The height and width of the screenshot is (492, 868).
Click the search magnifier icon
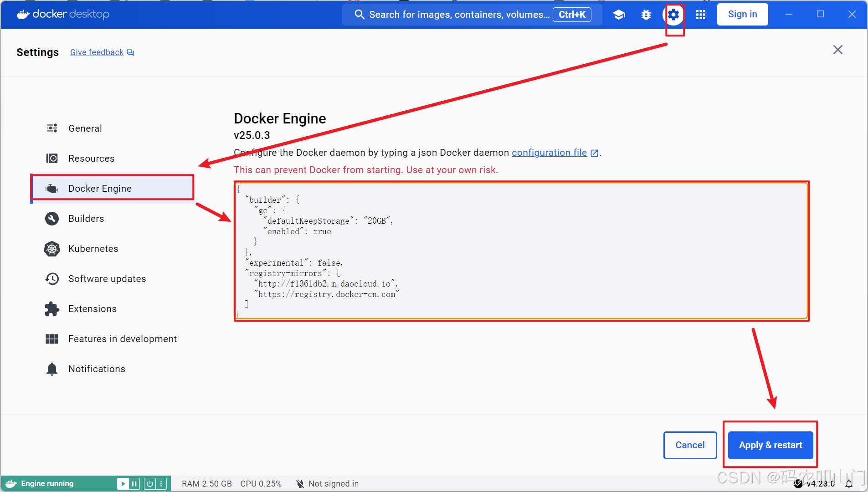coord(359,15)
